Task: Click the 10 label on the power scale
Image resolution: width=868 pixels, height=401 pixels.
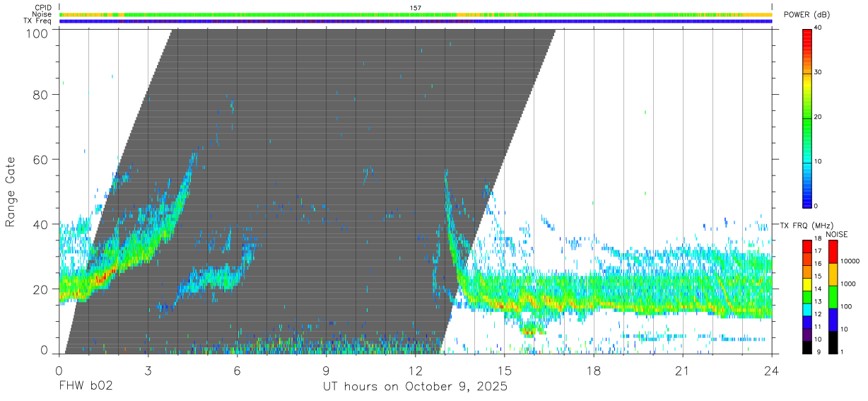Action: [819, 162]
